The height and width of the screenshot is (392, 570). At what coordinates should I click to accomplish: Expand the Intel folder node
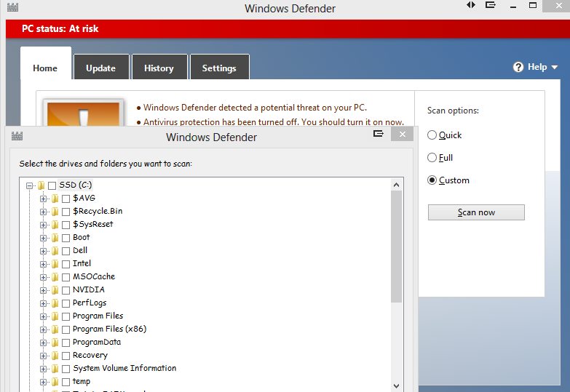pos(43,264)
